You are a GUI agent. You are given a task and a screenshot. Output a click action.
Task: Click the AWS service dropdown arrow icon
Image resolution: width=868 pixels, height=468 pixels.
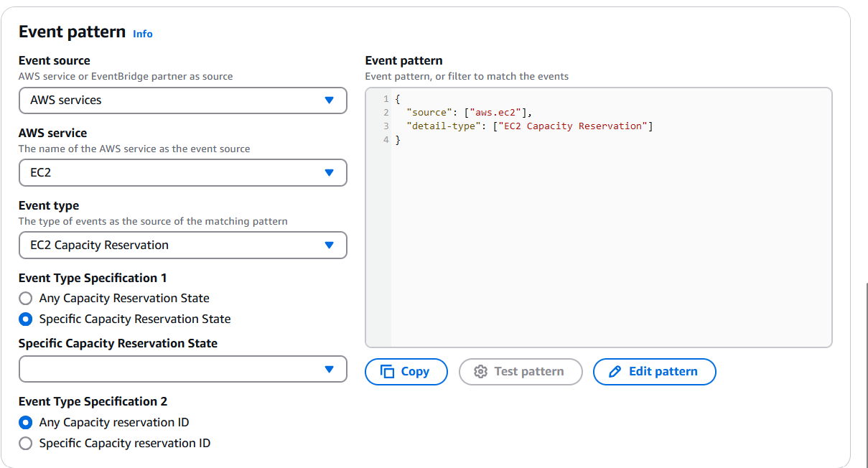tap(330, 173)
